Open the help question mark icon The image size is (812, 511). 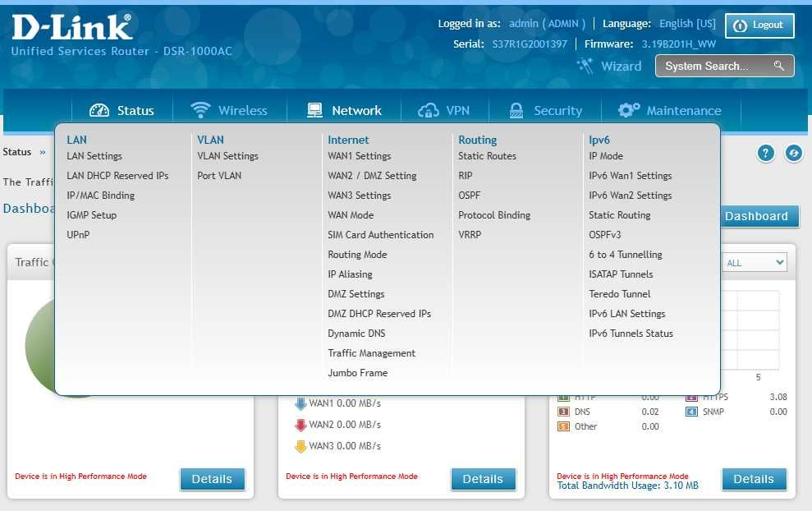[x=765, y=153]
